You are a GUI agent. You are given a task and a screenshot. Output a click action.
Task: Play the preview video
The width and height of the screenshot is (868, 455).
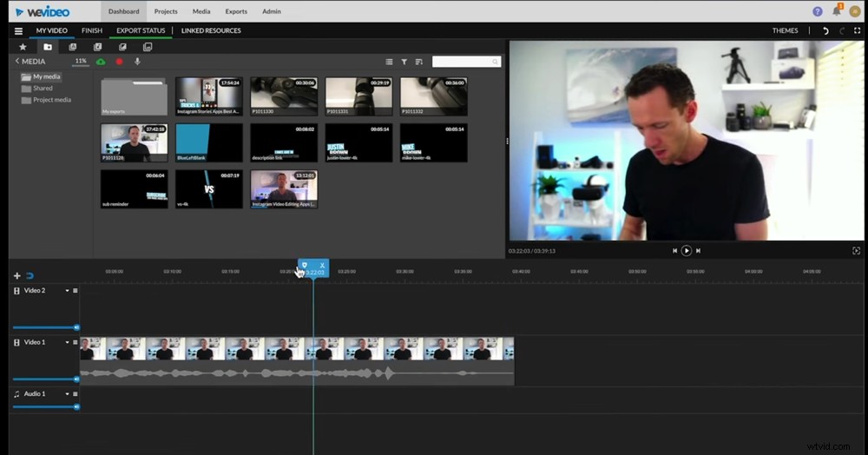[x=686, y=251]
